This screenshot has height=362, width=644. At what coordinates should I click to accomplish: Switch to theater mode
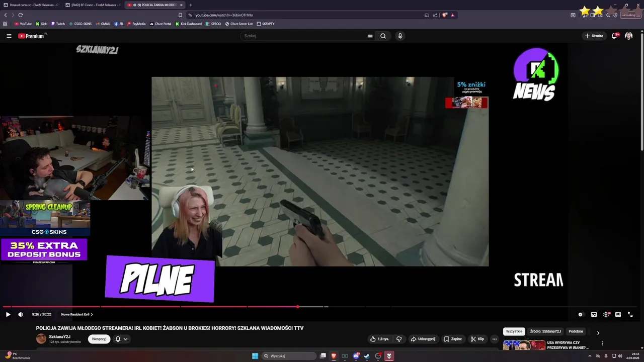tap(618, 314)
